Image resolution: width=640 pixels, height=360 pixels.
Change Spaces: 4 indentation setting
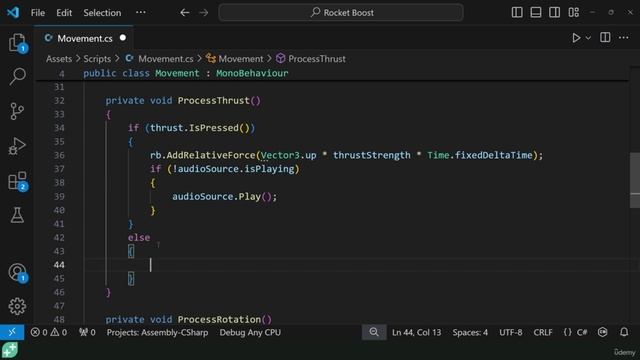pyautogui.click(x=470, y=332)
